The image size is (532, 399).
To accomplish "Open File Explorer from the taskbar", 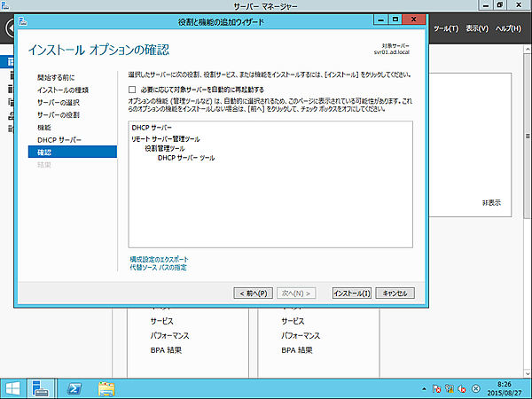I will (107, 387).
